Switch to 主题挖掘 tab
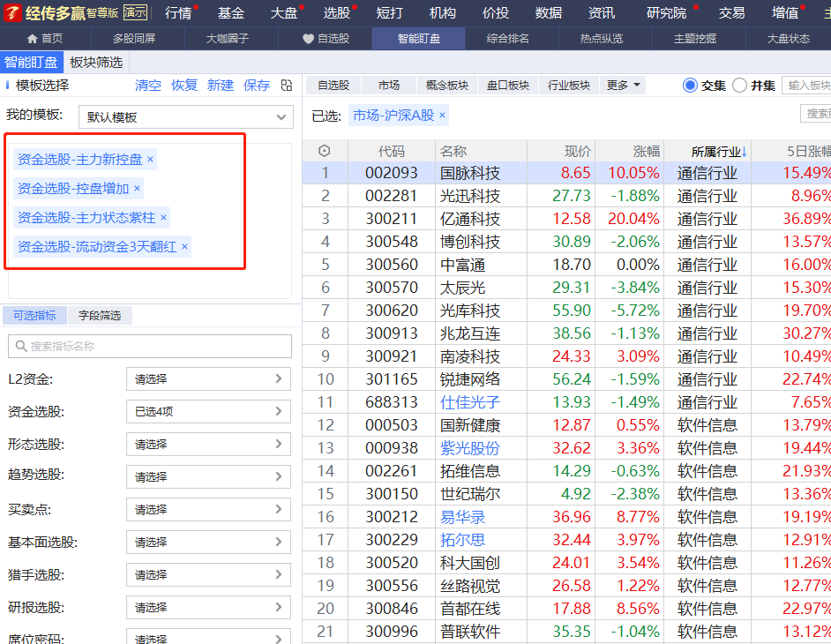831x644 pixels. pos(695,39)
